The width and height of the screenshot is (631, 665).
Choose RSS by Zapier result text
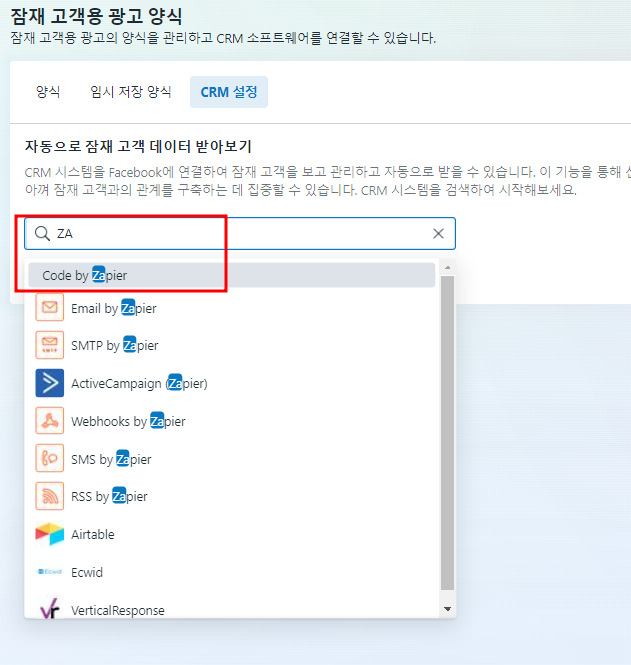(x=109, y=496)
